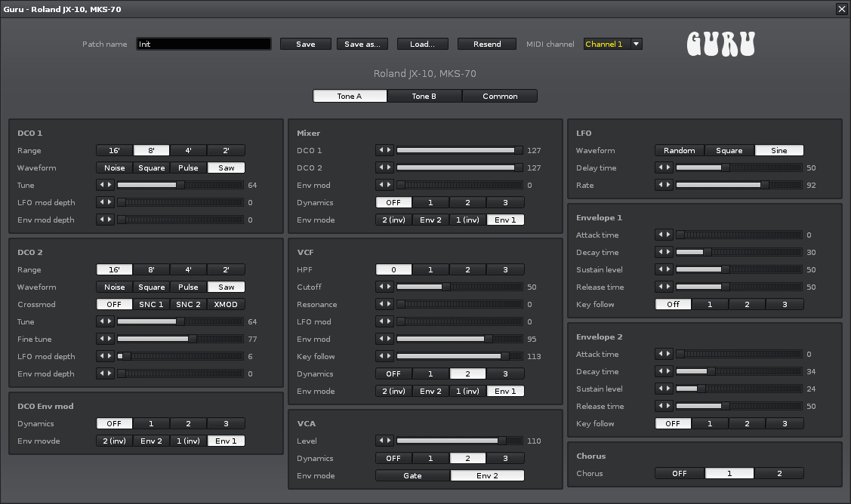The image size is (851, 504).
Task: Click the increase arrow for DCO 2 Env mod depth
Action: click(109, 373)
